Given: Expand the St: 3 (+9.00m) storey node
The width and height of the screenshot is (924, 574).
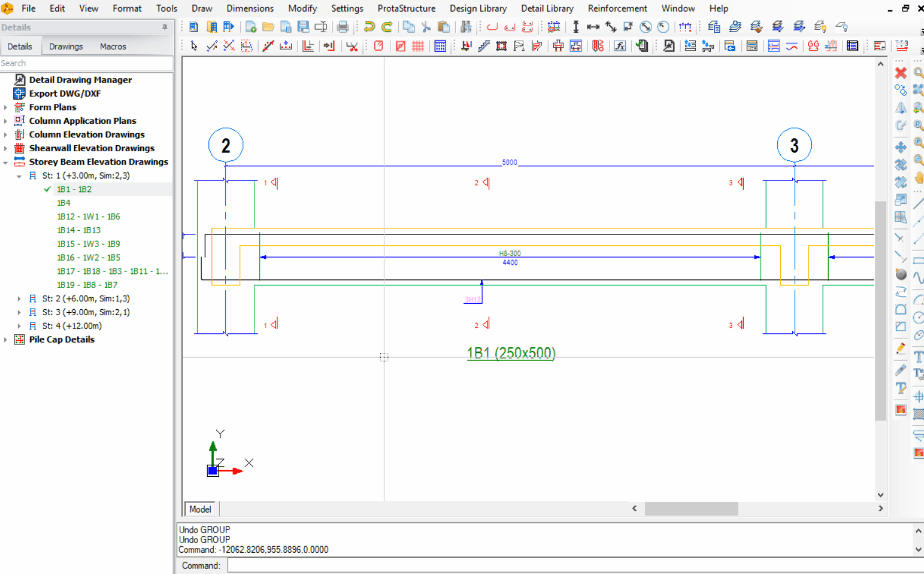Looking at the screenshot, I should pos(19,313).
